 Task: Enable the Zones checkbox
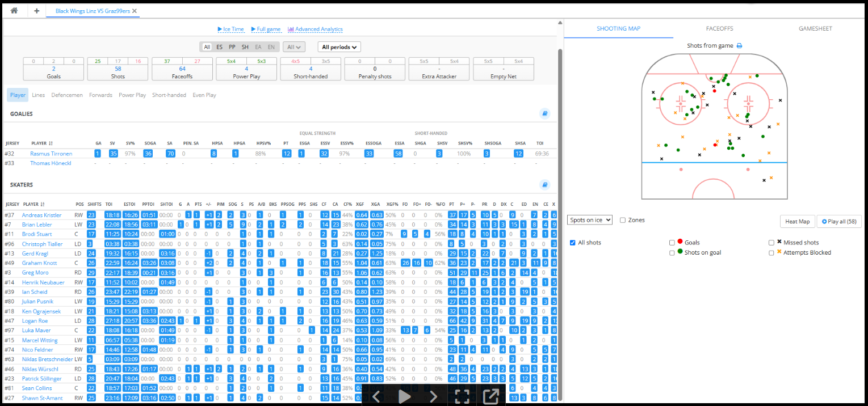[623, 220]
